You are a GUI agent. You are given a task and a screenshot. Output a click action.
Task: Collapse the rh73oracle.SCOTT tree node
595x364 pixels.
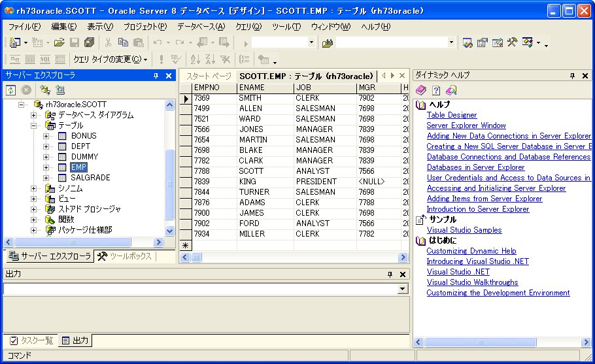point(21,105)
